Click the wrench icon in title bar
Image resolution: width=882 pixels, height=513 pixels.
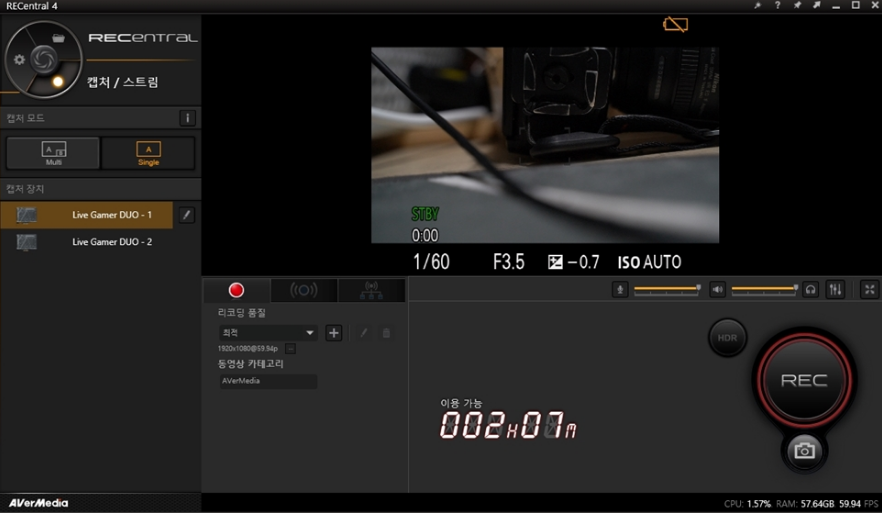(758, 6)
